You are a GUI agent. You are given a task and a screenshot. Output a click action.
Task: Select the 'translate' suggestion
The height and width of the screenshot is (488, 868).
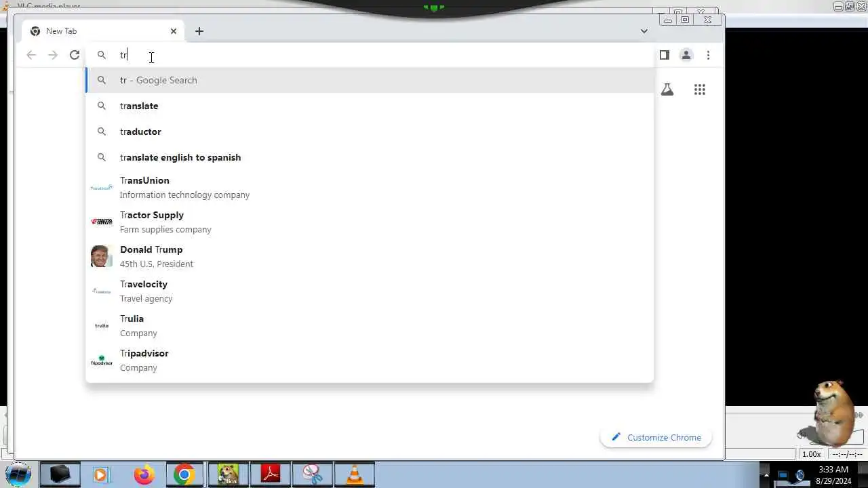pos(370,106)
